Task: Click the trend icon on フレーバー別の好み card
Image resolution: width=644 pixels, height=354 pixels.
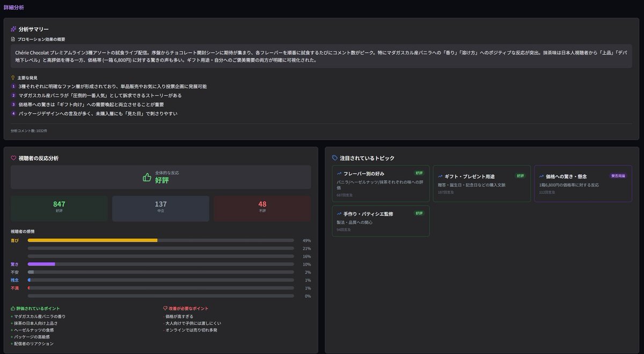Action: (x=339, y=174)
